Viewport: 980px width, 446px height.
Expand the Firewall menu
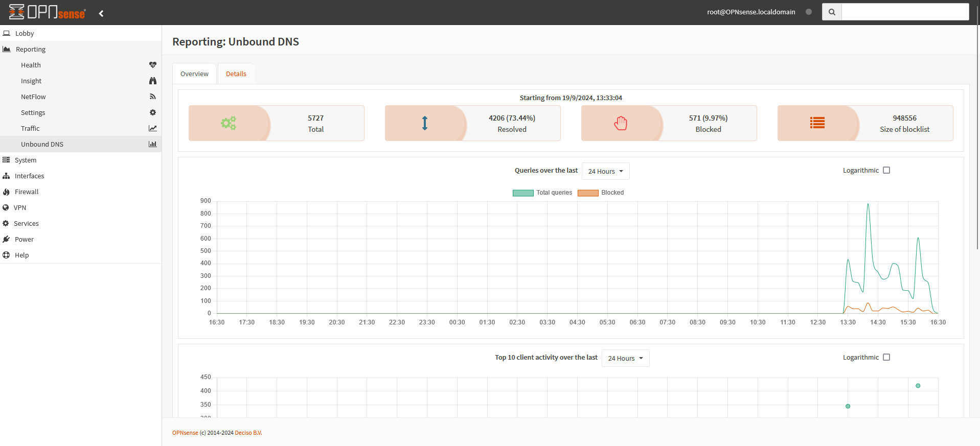(x=81, y=192)
